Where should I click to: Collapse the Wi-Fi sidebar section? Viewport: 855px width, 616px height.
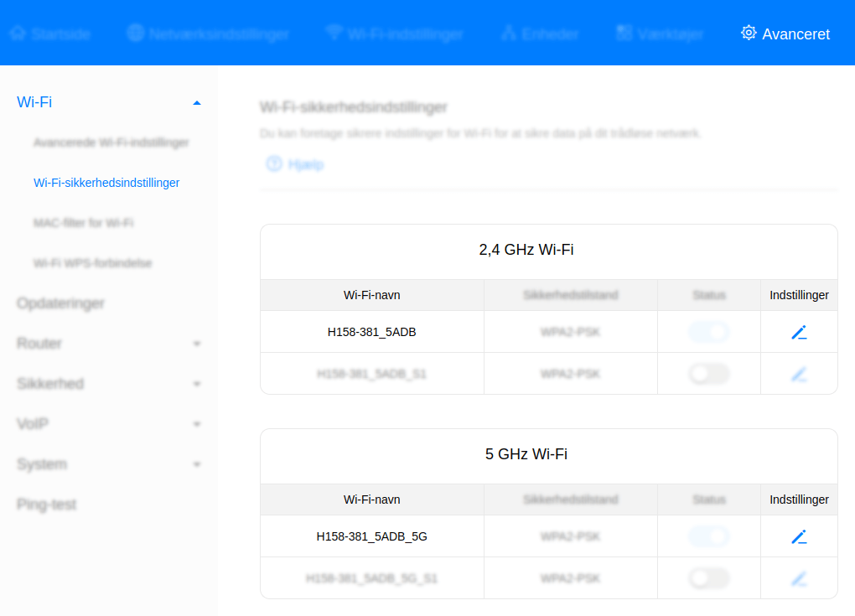pyautogui.click(x=197, y=102)
